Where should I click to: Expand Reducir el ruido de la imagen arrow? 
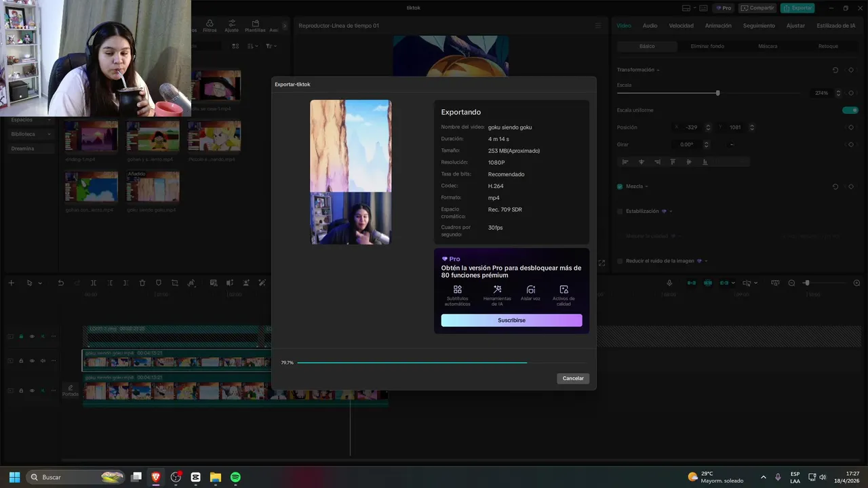tap(706, 261)
